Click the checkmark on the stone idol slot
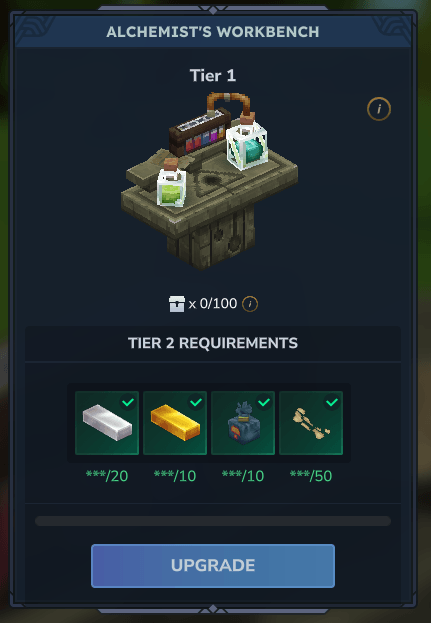The image size is (431, 623). (x=264, y=402)
